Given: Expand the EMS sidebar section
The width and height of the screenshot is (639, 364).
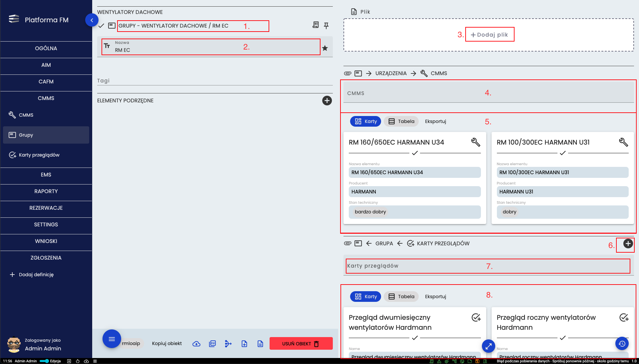Looking at the screenshot, I should click(46, 175).
